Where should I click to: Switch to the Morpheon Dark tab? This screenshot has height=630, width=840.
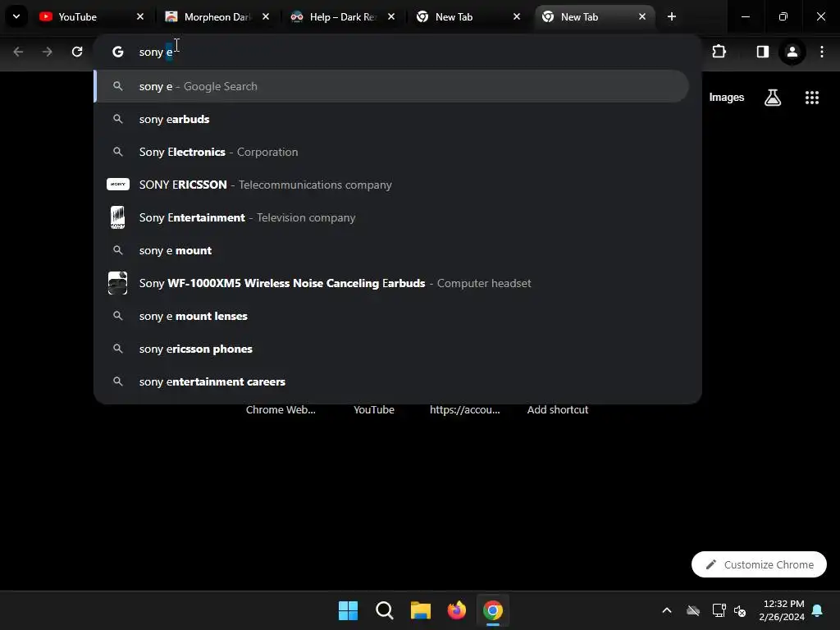pyautogui.click(x=217, y=16)
